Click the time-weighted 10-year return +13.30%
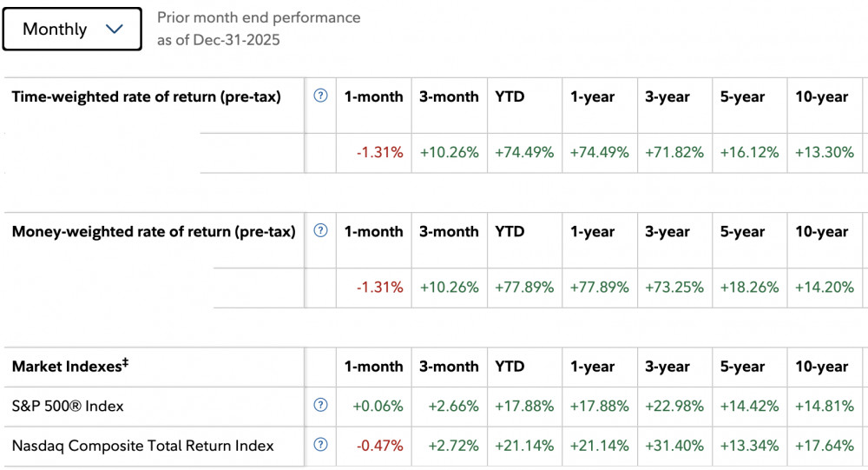 click(825, 152)
